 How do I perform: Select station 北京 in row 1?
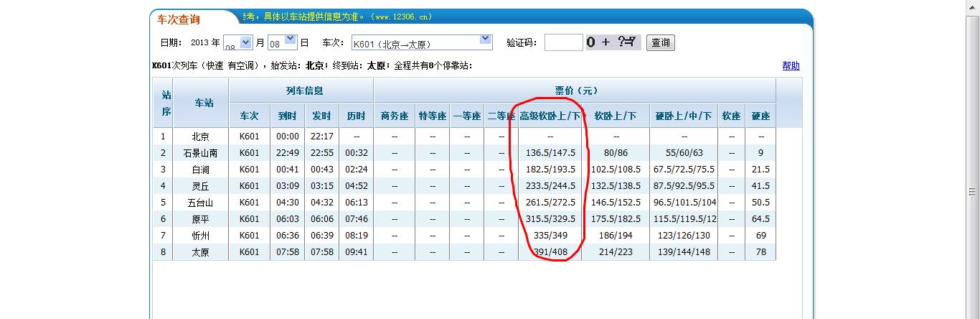(201, 137)
